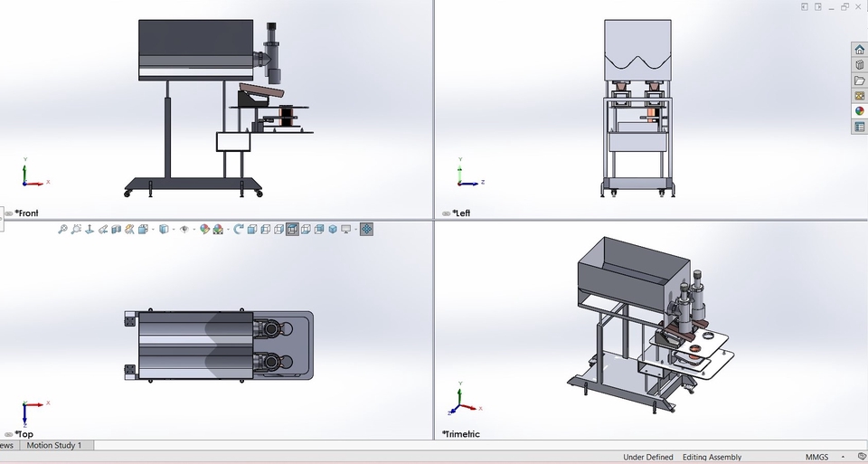The width and height of the screenshot is (868, 464).
Task: Open Edit Appearance from the heads-up toolbar
Action: tap(204, 229)
